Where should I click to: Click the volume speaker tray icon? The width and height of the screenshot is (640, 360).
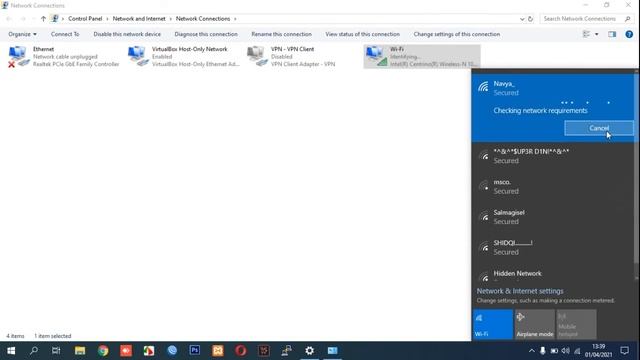click(565, 351)
